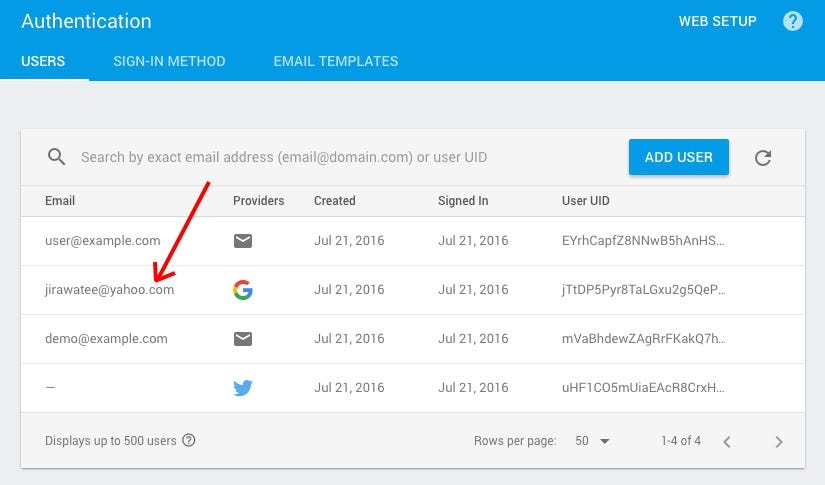Click the Twitter provider icon

point(243,388)
